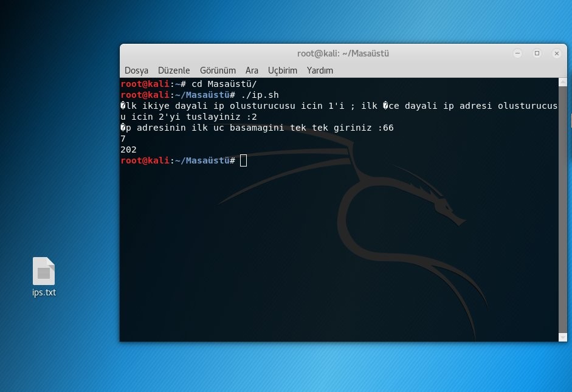Maximize the terminal window
The height and width of the screenshot is (392, 572).
coord(537,53)
